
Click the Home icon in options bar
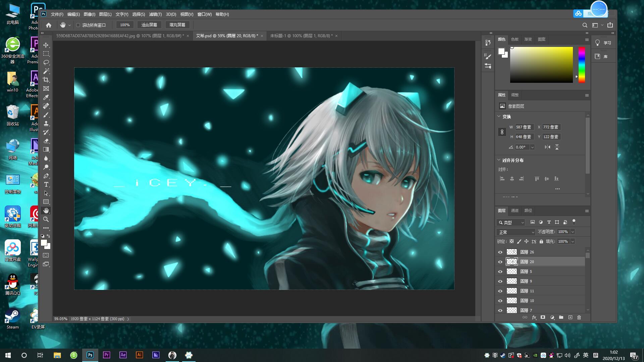click(49, 25)
